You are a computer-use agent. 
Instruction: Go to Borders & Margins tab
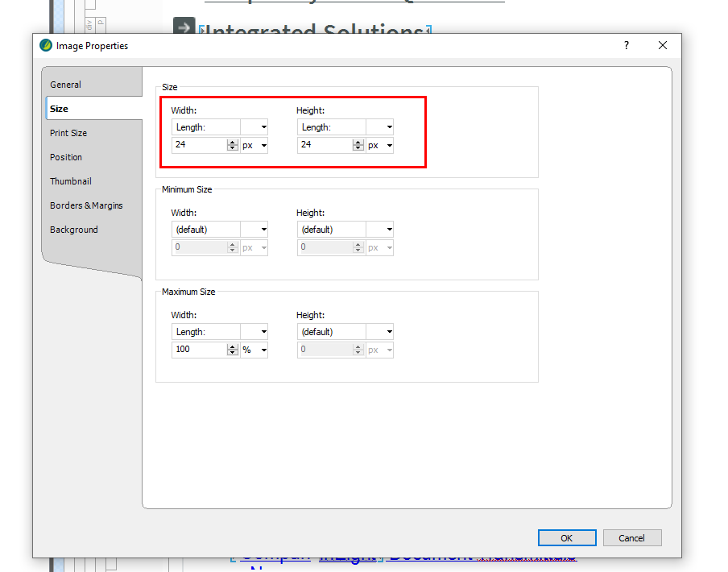(x=86, y=205)
